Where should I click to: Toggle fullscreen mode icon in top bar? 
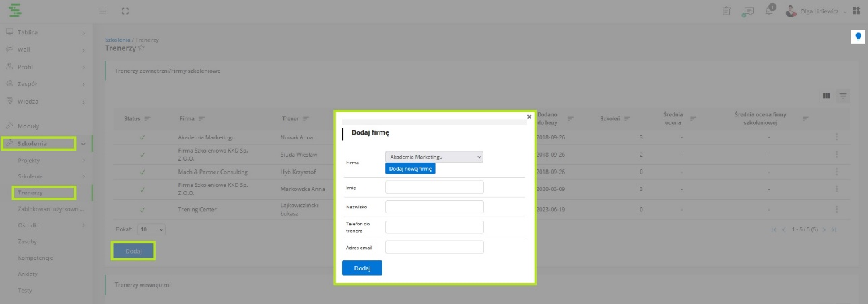click(125, 11)
